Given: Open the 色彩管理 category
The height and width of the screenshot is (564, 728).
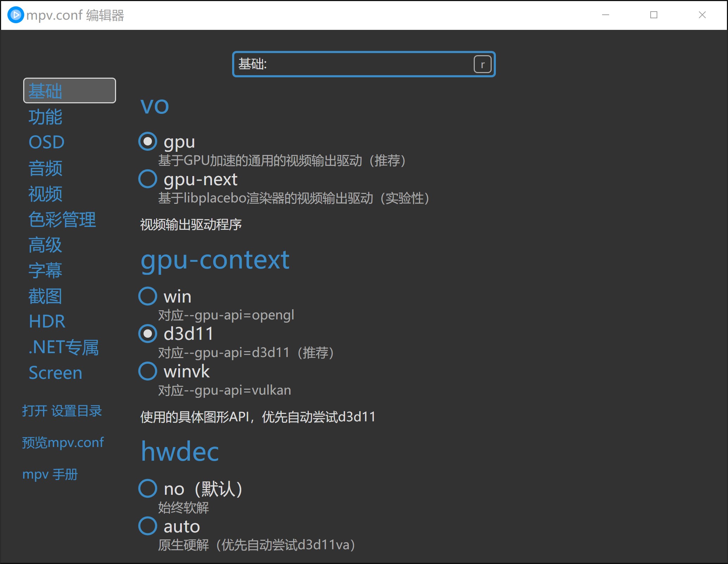Looking at the screenshot, I should tap(62, 219).
